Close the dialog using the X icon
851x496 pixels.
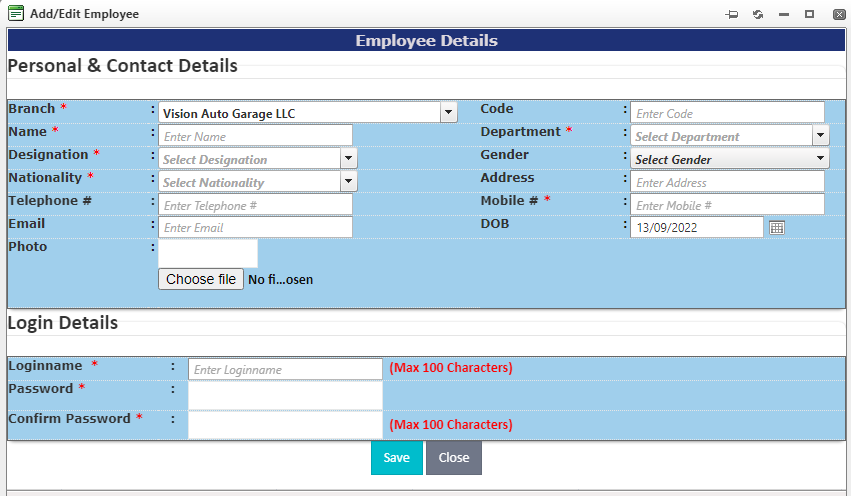[x=836, y=14]
